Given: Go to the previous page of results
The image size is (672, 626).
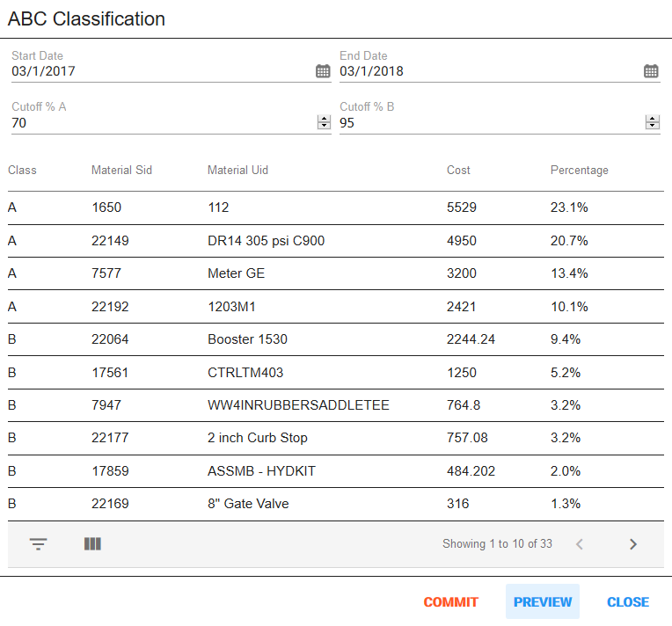Looking at the screenshot, I should (579, 544).
